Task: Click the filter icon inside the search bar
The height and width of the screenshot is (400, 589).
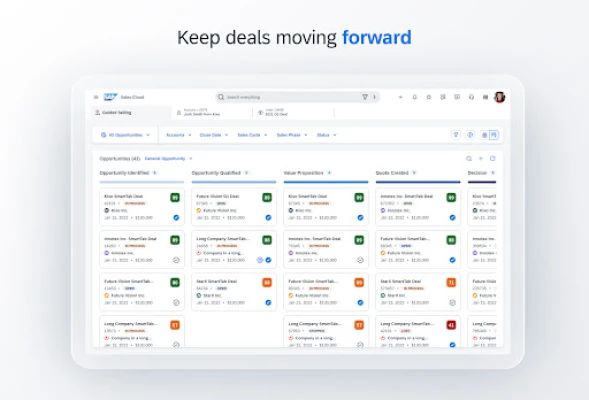Action: pos(365,97)
